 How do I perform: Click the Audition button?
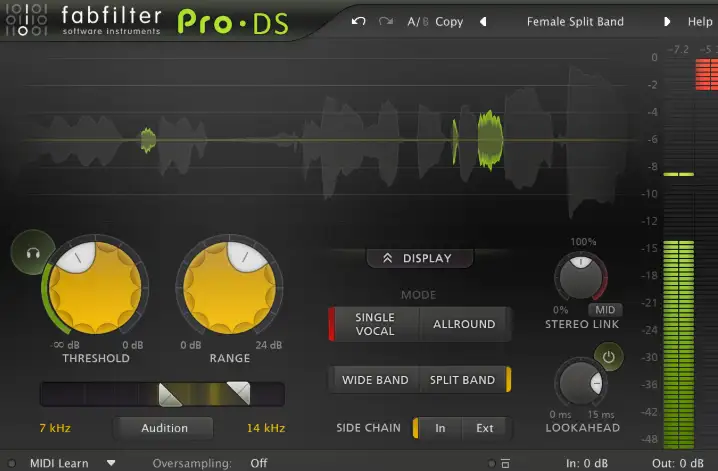(x=164, y=428)
